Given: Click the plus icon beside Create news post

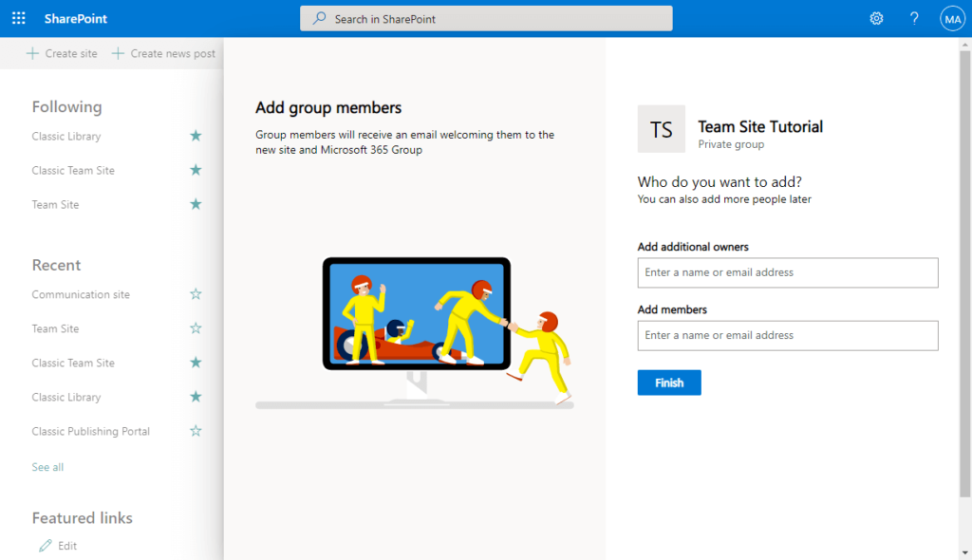Looking at the screenshot, I should (118, 53).
